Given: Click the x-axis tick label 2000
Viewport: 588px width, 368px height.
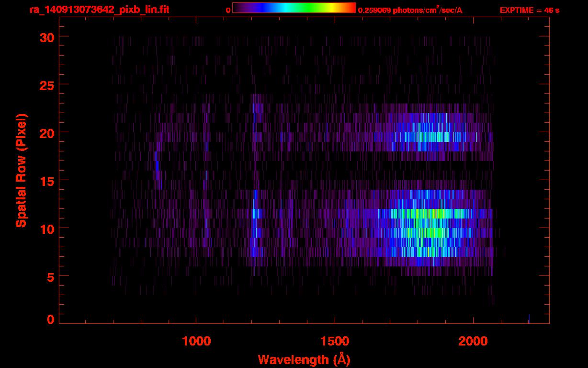Looking at the screenshot, I should (473, 341).
